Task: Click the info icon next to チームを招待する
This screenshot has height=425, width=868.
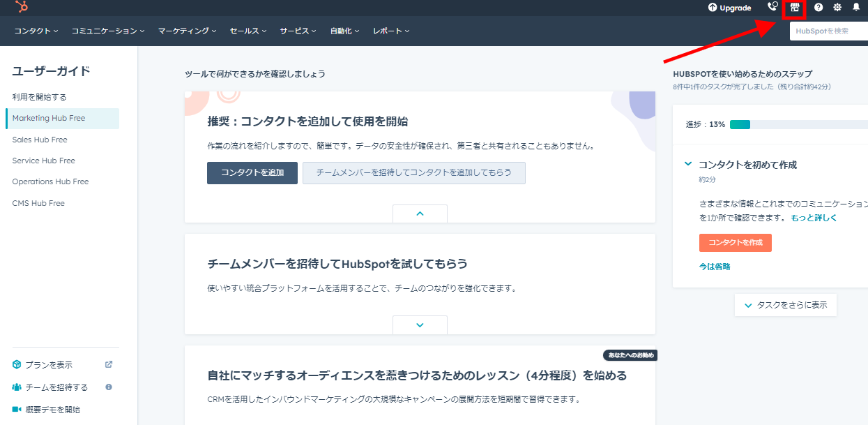Action: (x=109, y=387)
